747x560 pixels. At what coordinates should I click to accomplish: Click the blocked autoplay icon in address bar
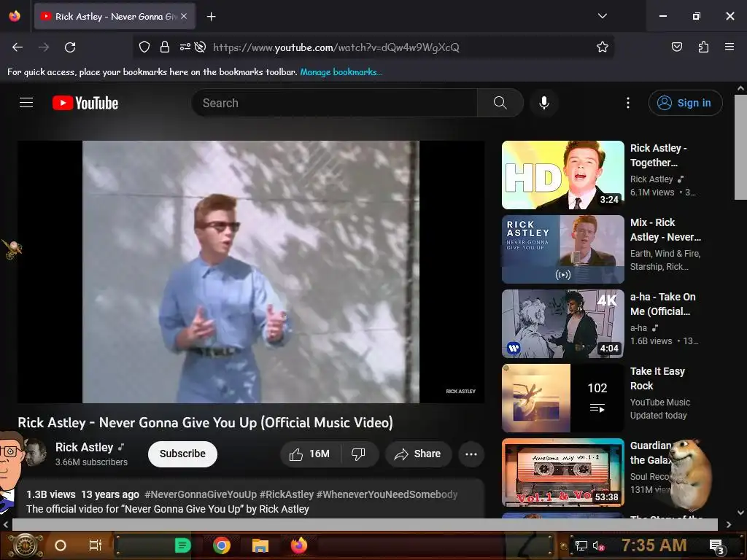coord(201,47)
